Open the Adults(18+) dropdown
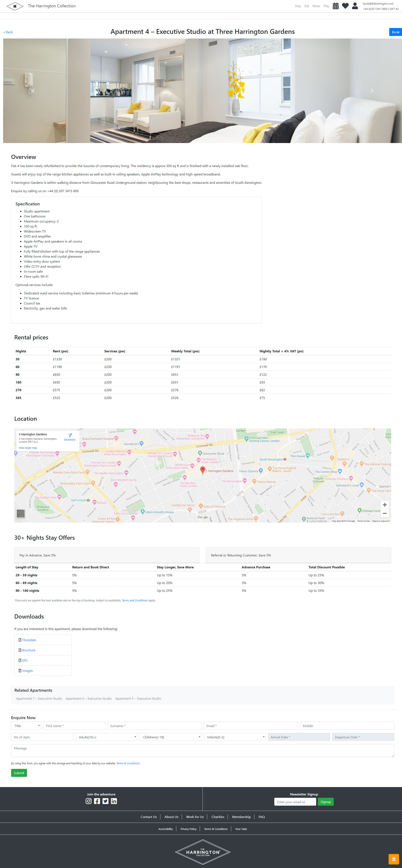The image size is (402, 868). 106,737
